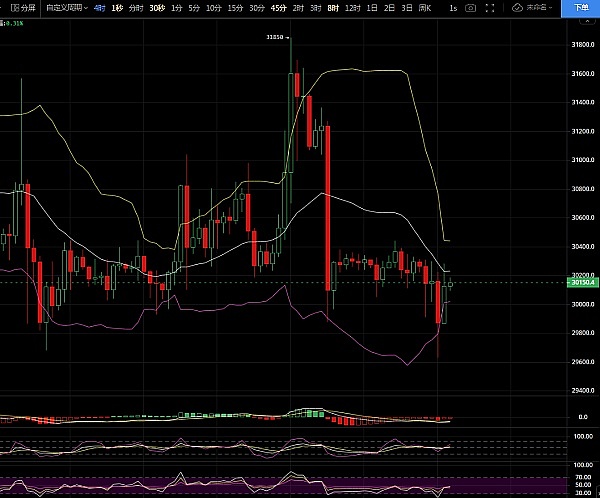Select the 45分 timeframe

[278, 8]
